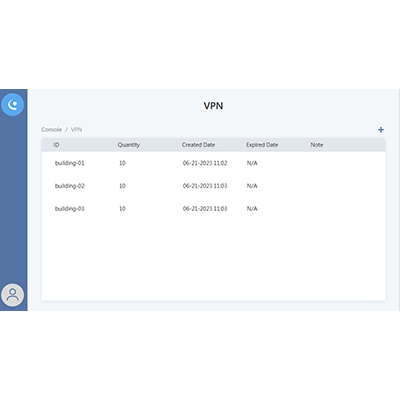Sort by the Quantity column header

[129, 145]
